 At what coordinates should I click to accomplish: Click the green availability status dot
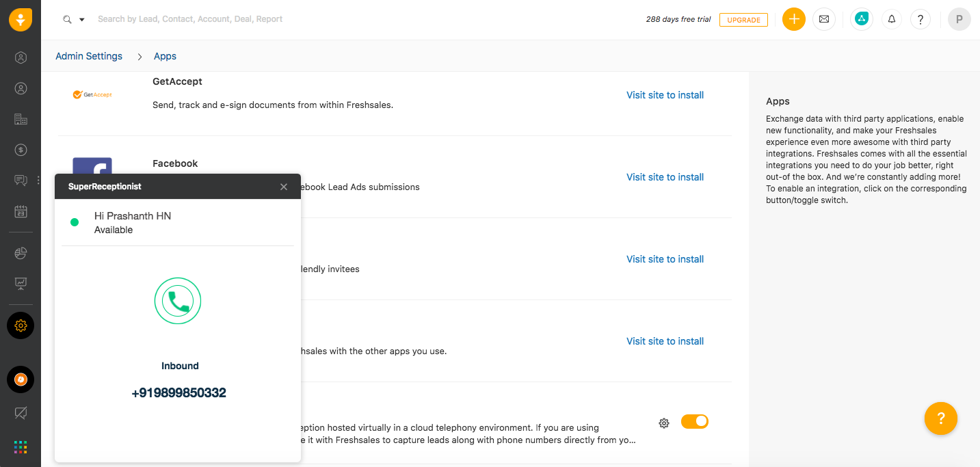coord(75,222)
